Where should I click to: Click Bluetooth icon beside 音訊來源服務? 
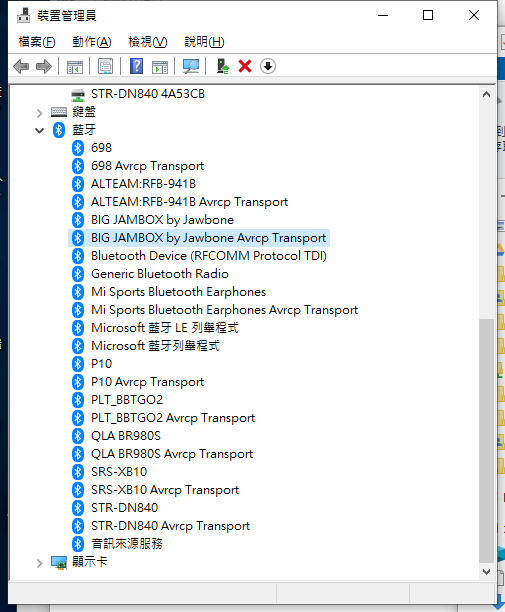coord(78,544)
